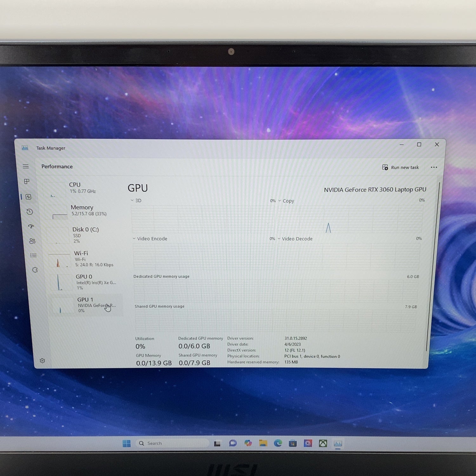Click Run new task
476x476 pixels.
pos(400,167)
